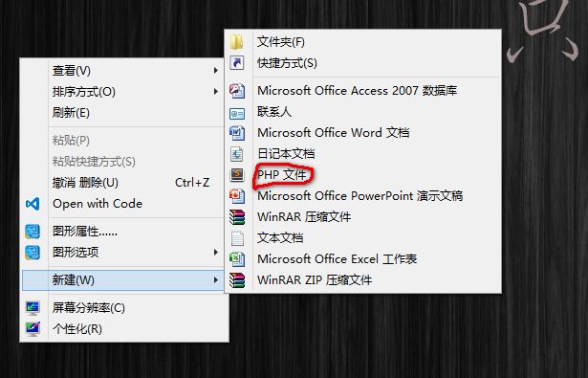Viewport: 588px width, 378px height.
Task: Create a new 日记本文档
Action: (x=363, y=154)
